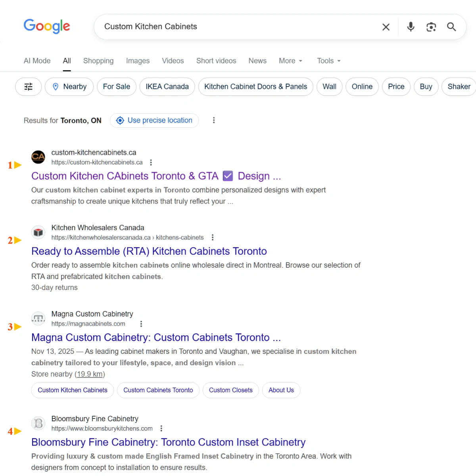Screen dimensions: 476x476
Task: Open Ready to Assemble (RTA) Kitchen Cabinets result
Action: 149,251
